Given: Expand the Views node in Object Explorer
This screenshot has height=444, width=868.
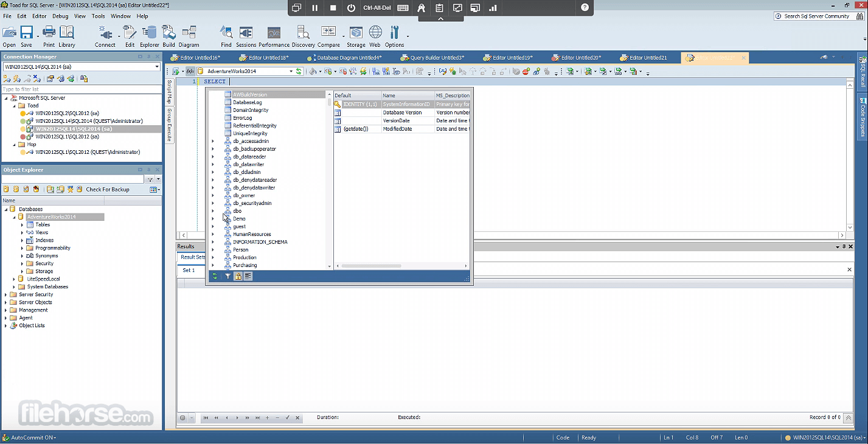Looking at the screenshot, I should (x=22, y=233).
